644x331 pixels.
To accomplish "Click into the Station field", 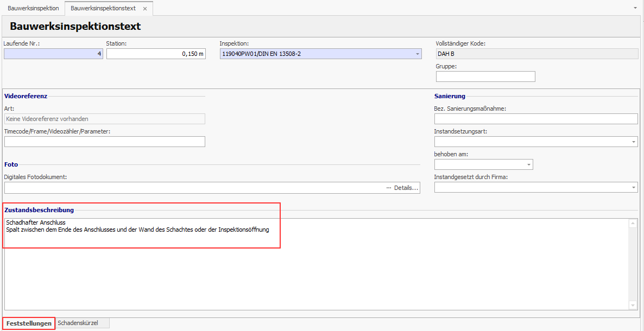I will [x=155, y=54].
